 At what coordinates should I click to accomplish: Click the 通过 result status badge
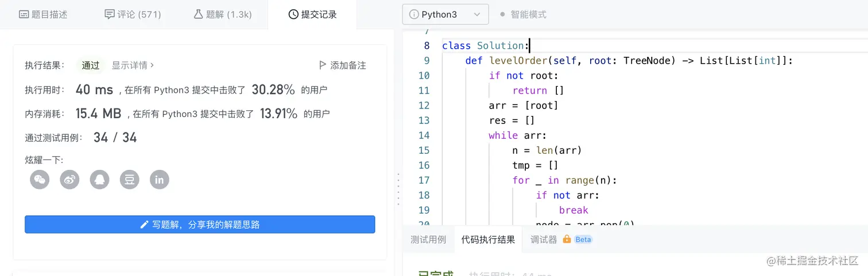tap(91, 65)
